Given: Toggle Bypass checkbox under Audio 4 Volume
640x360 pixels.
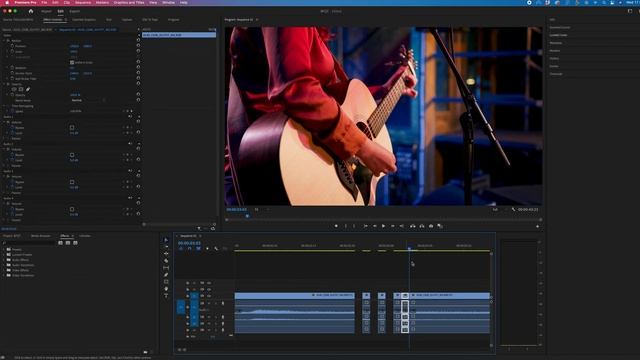Looking at the screenshot, I should [x=72, y=209].
